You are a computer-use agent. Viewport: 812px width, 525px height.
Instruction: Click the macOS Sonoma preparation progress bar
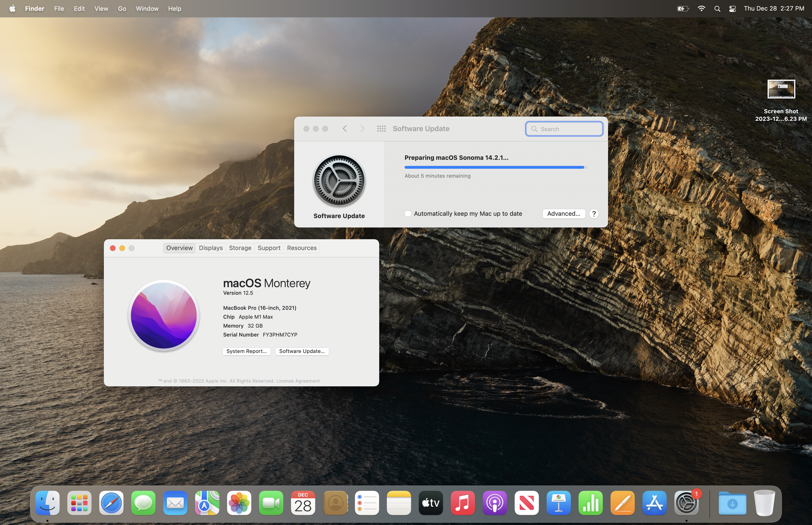coord(496,167)
